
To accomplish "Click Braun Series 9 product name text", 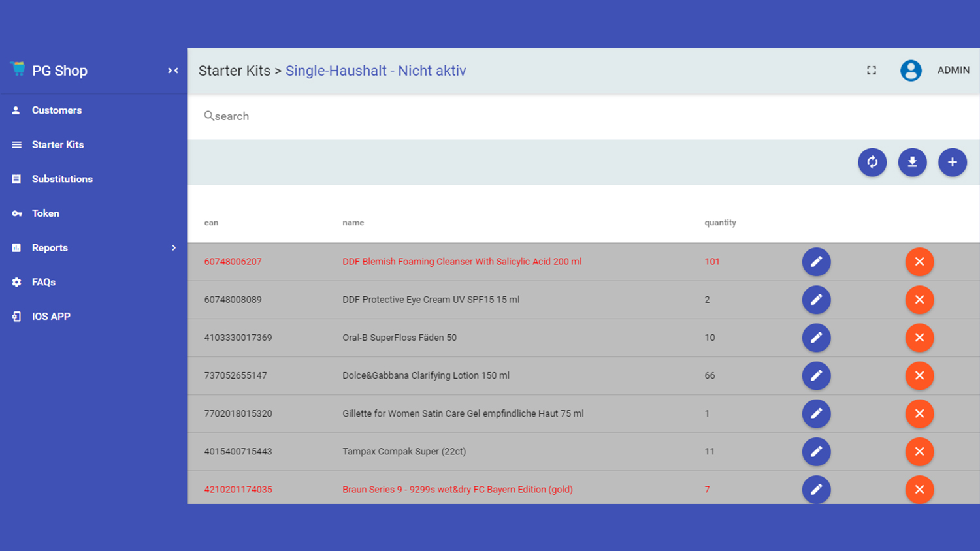I will tap(457, 489).
